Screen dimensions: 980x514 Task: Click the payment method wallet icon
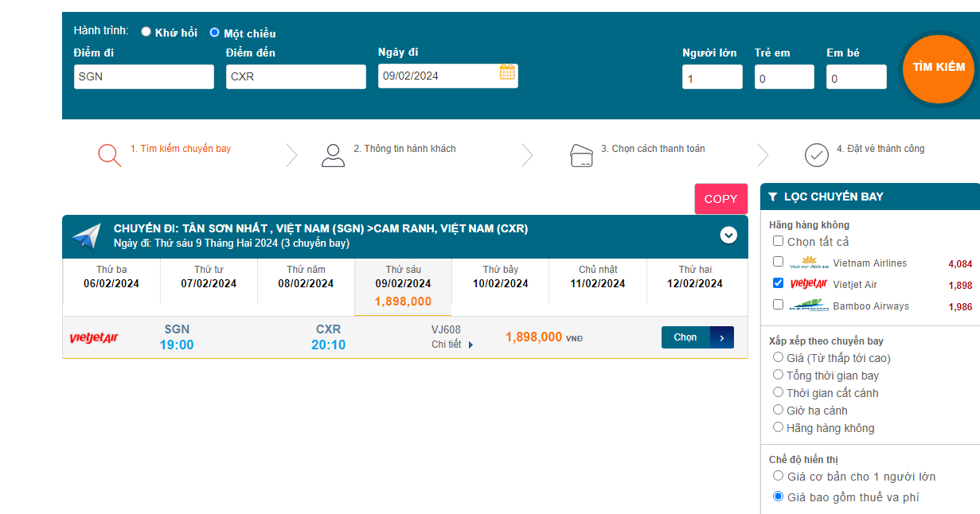(x=582, y=154)
